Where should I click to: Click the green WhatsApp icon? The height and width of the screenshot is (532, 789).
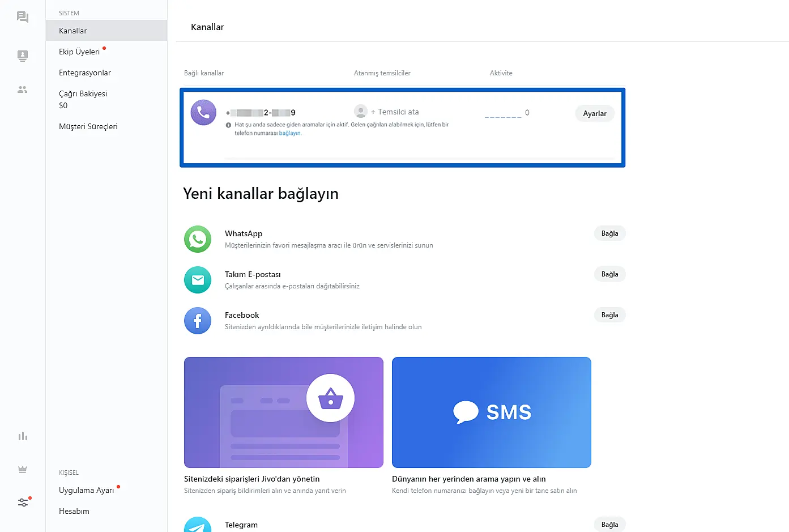198,239
